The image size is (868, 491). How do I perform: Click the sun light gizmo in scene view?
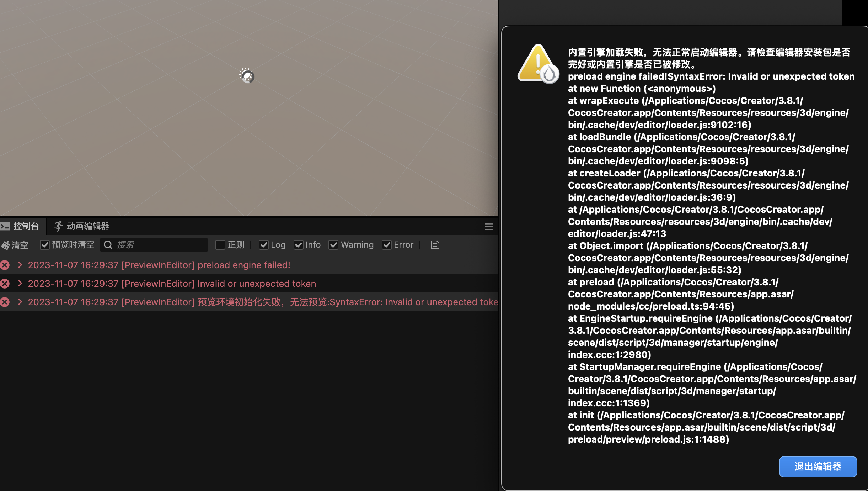coord(247,76)
